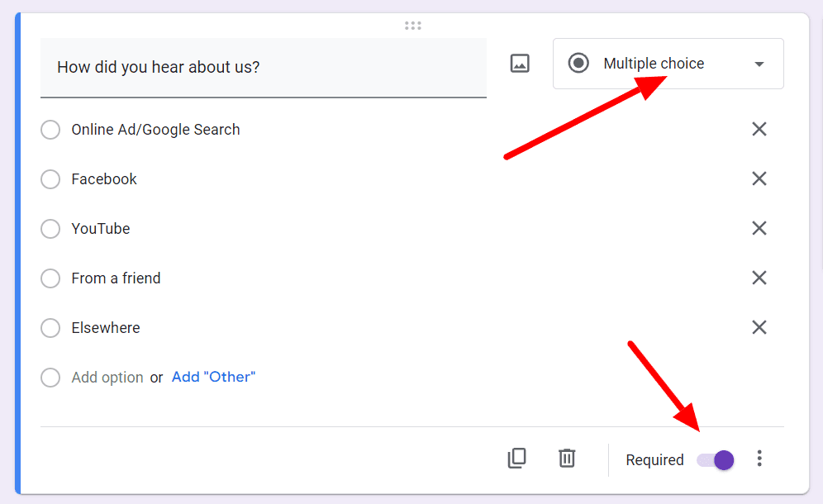Click the Required label
The image size is (823, 504).
pos(654,460)
